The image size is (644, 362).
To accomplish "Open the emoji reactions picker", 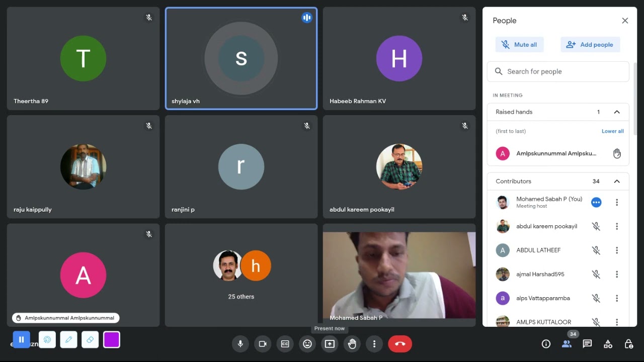I will 307,344.
